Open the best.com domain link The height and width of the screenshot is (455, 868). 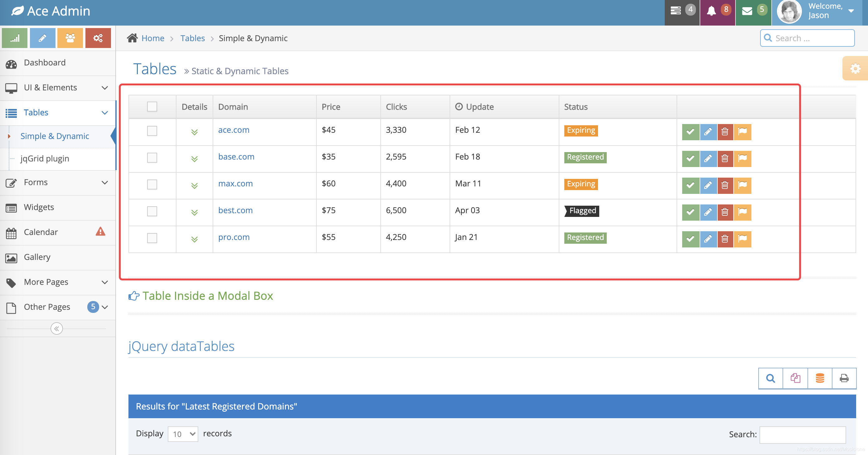coord(235,210)
